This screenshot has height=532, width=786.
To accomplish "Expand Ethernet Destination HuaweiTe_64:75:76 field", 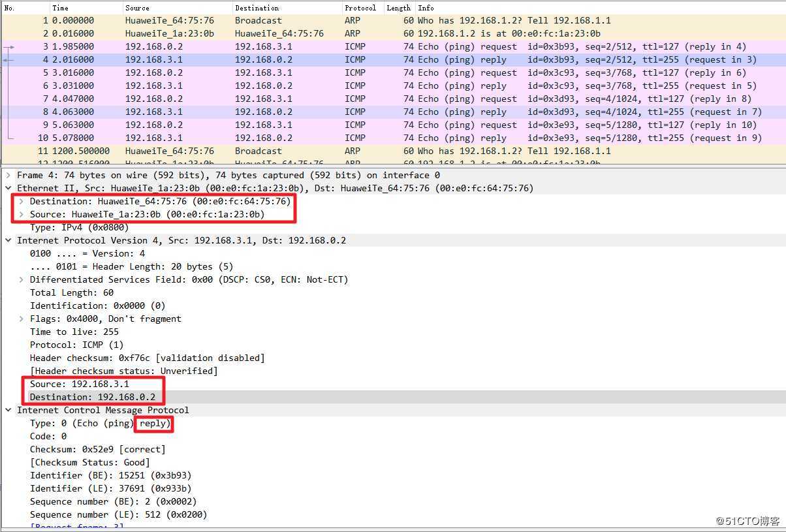I will click(x=22, y=201).
